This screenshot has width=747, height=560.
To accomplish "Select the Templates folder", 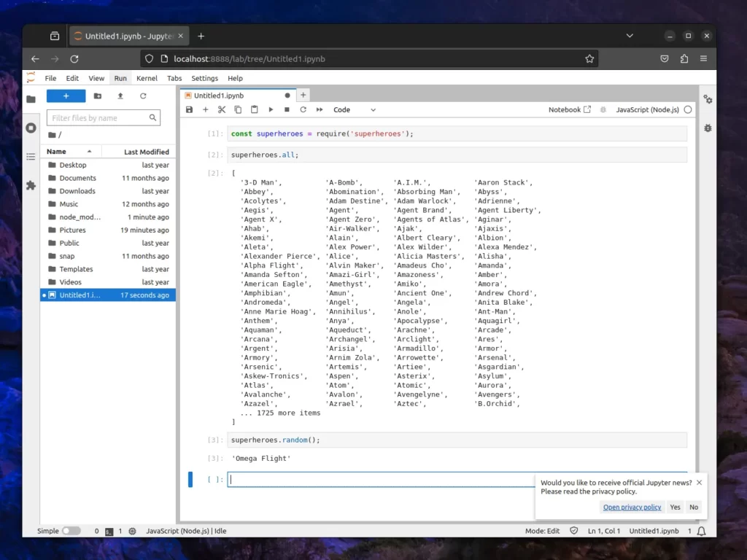I will pyautogui.click(x=108, y=269).
